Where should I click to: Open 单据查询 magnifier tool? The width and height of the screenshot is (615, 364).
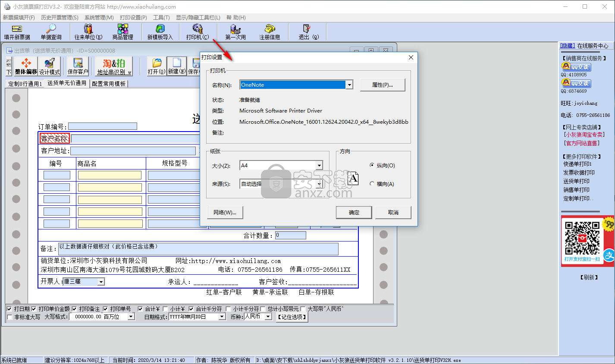coord(51,32)
